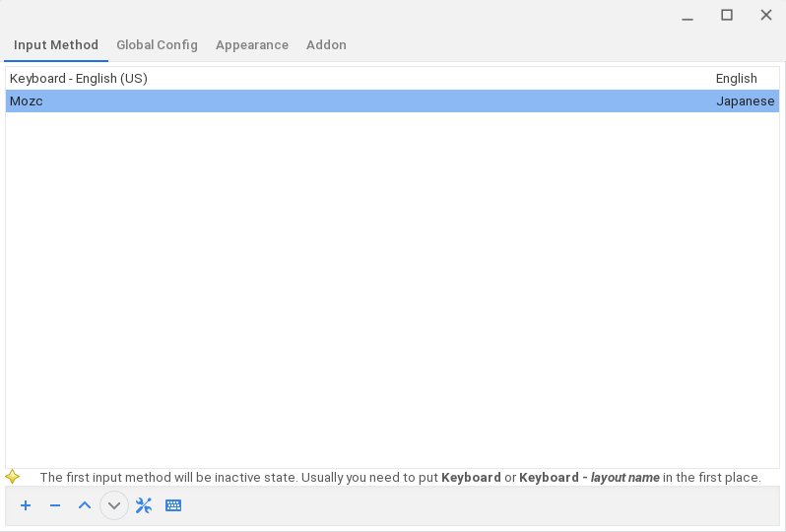Viewport: 786px width, 532px height.
Task: Open the Global Config tab
Action: click(x=157, y=45)
